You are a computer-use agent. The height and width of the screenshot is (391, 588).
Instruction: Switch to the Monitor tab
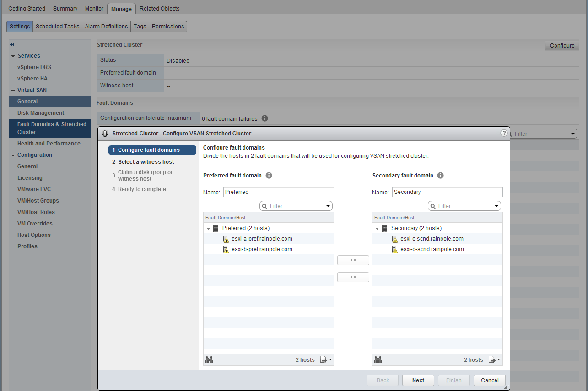point(94,9)
